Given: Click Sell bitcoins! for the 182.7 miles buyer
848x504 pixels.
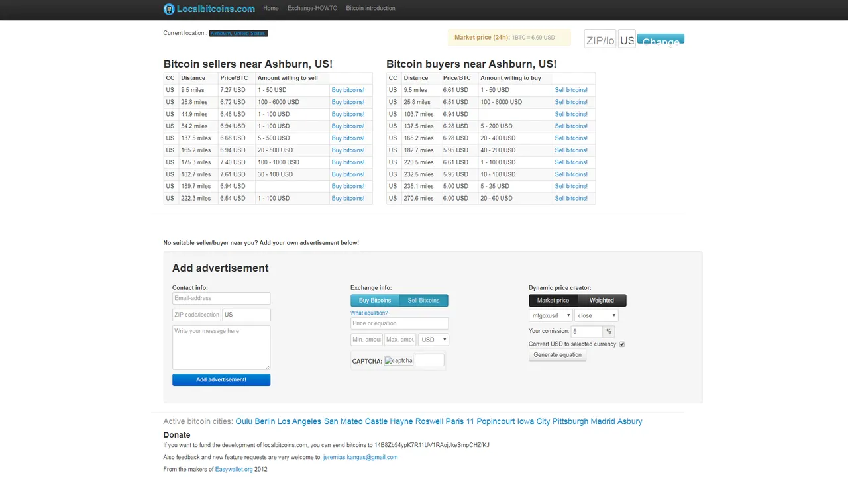Looking at the screenshot, I should coord(571,150).
